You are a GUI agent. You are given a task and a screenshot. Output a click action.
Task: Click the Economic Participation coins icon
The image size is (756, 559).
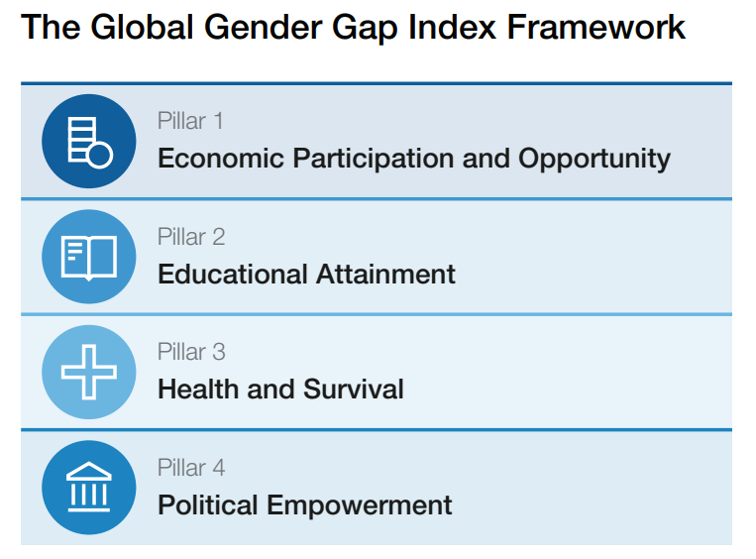[x=89, y=142]
